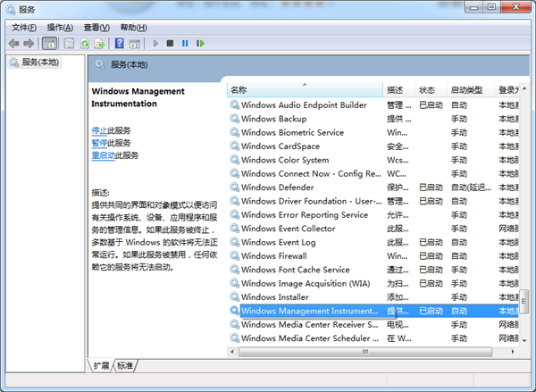Click the Refresh toolbar icon
536x392 pixels.
point(86,43)
